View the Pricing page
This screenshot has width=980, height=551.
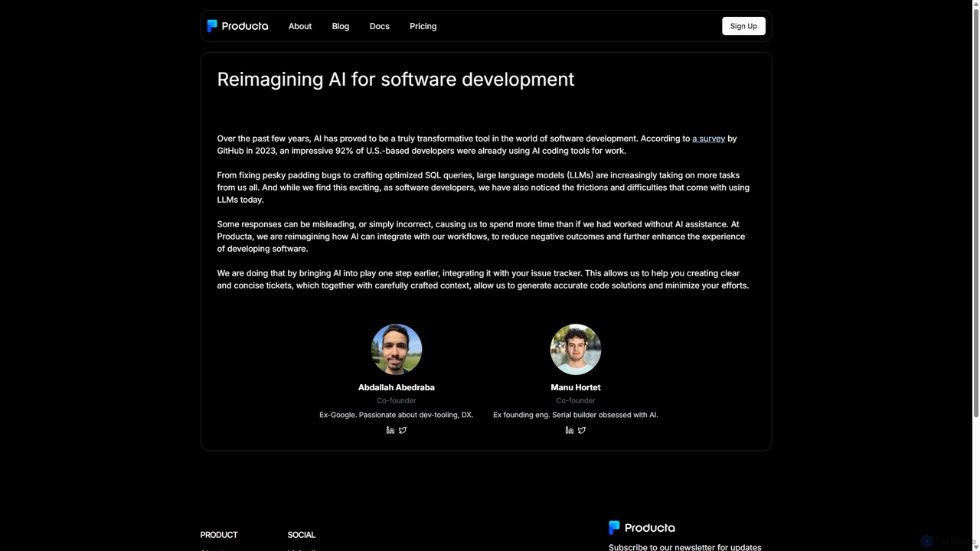pyautogui.click(x=423, y=26)
